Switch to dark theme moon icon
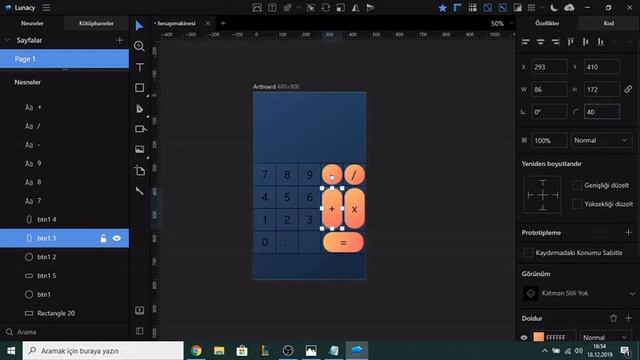Viewport: 640px width, 360px height. tap(554, 8)
